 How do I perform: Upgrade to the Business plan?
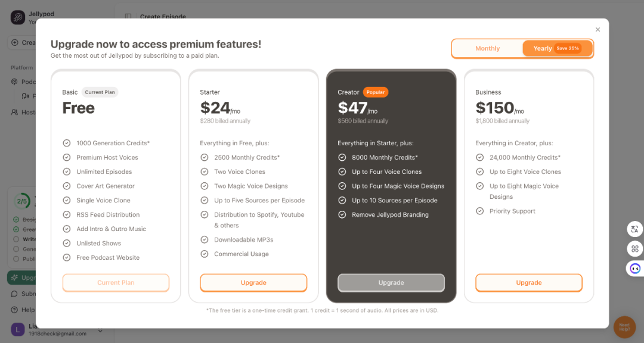(x=528, y=283)
